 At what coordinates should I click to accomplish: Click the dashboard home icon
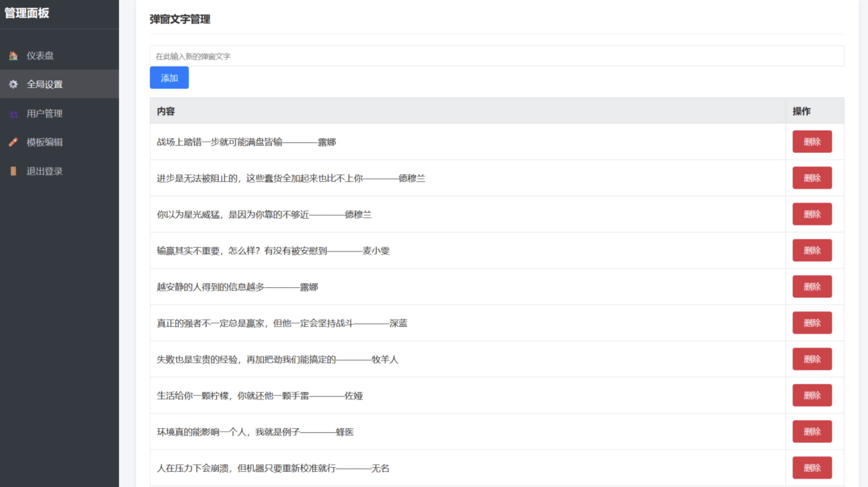(13, 56)
